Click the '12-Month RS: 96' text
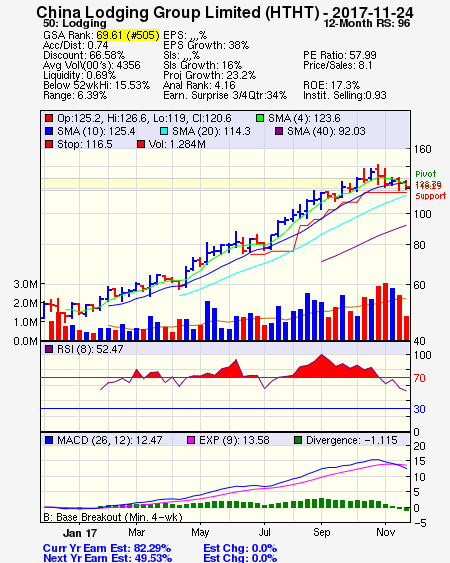This screenshot has width=450, height=563. (x=367, y=24)
